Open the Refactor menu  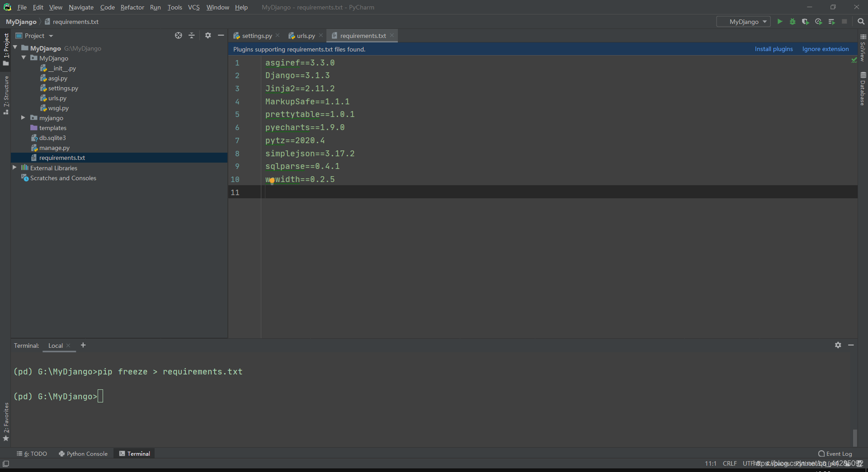tap(132, 7)
